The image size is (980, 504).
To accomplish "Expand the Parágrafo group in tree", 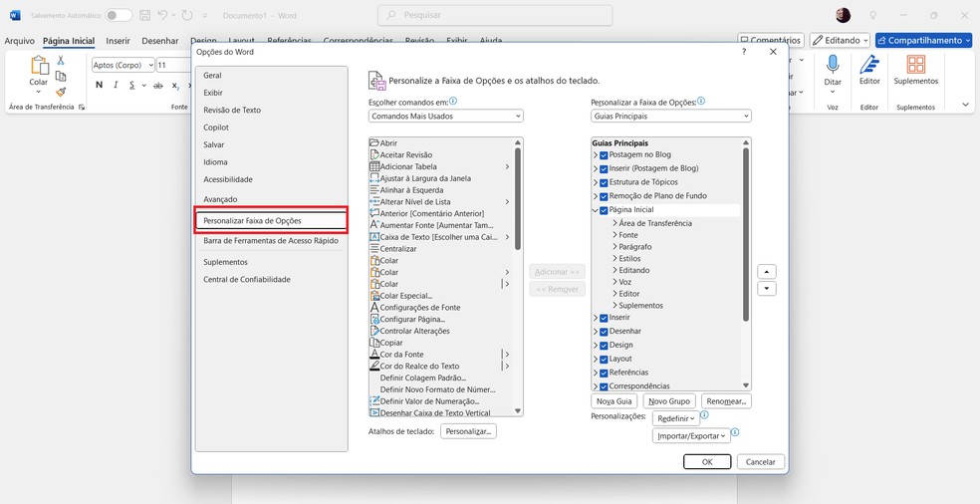I will click(x=615, y=247).
